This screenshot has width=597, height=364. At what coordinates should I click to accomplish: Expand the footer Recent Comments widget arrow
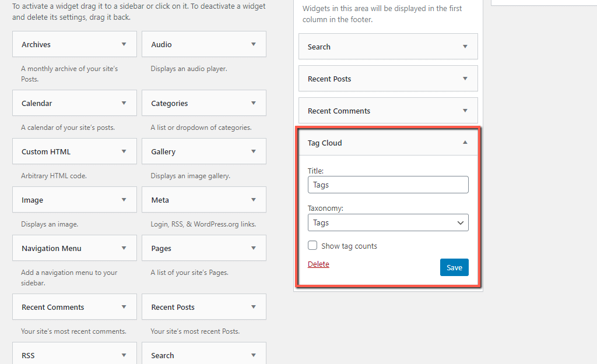tap(465, 111)
